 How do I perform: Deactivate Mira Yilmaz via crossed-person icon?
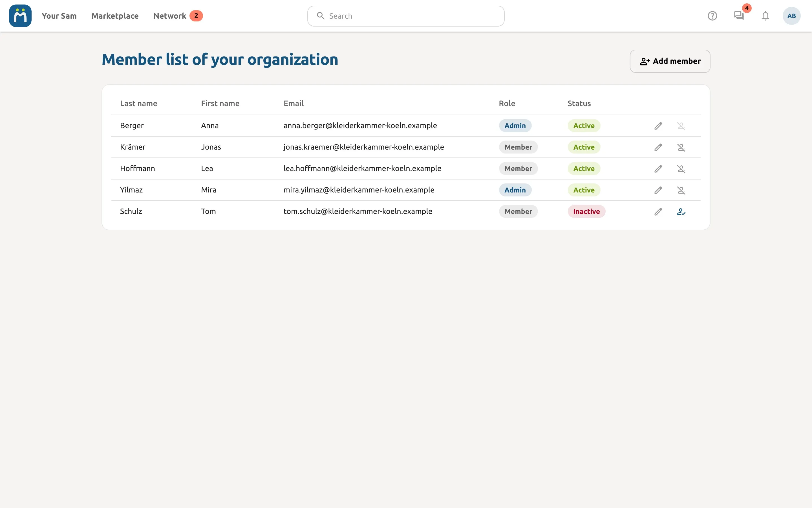[x=681, y=190]
